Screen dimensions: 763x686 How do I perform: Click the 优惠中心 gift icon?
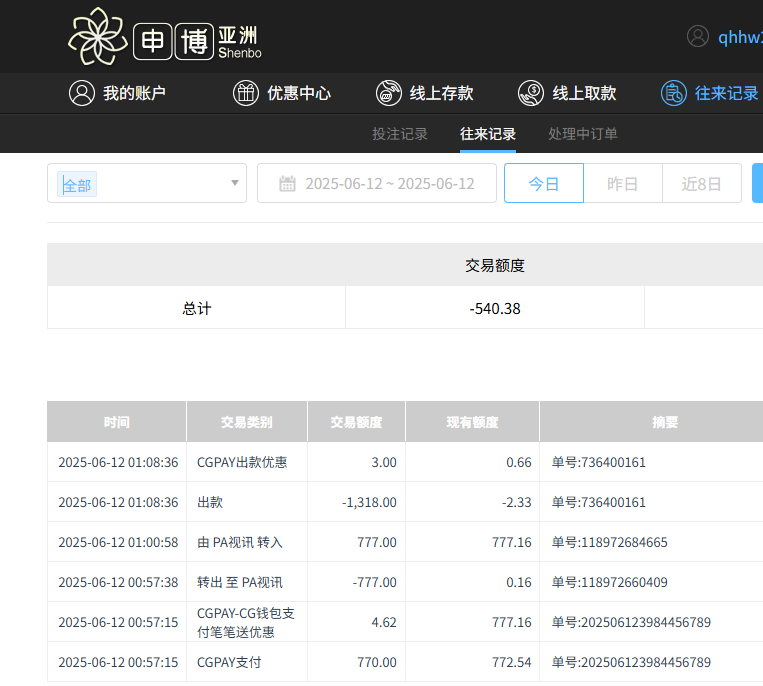point(245,93)
